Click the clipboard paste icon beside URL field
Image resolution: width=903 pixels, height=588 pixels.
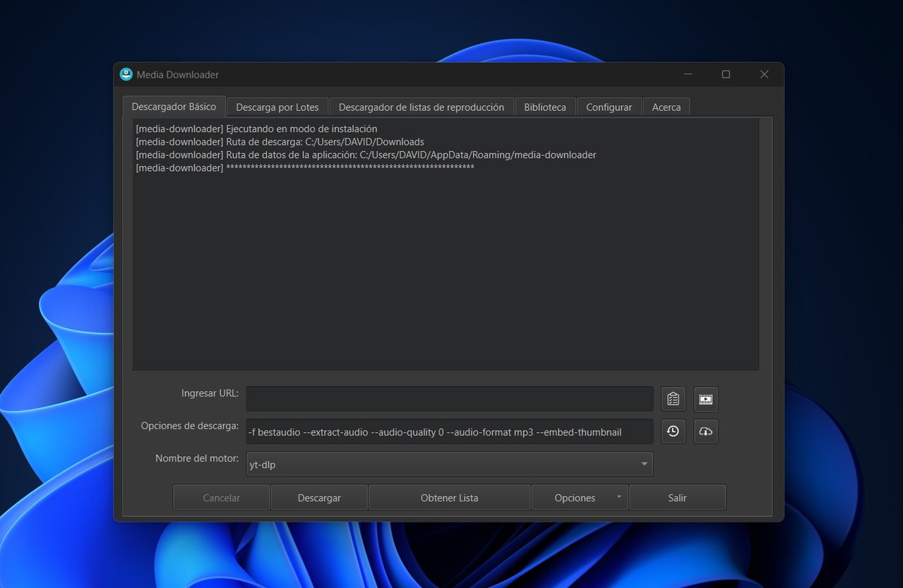click(673, 399)
